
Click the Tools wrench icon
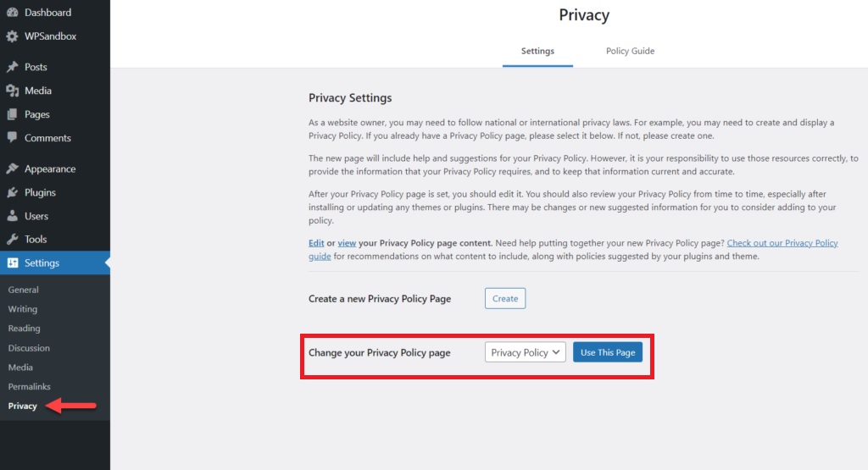(x=12, y=240)
